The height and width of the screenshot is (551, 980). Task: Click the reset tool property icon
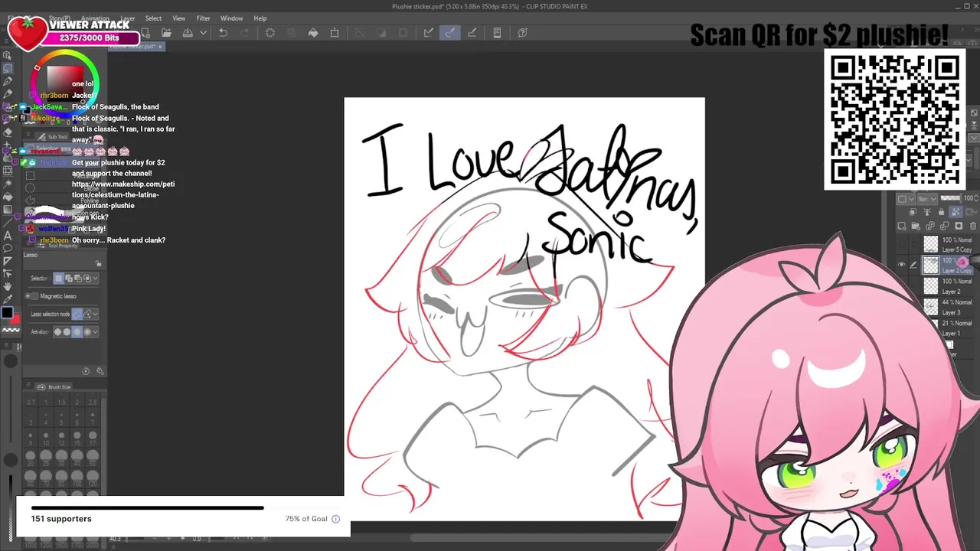click(x=86, y=371)
